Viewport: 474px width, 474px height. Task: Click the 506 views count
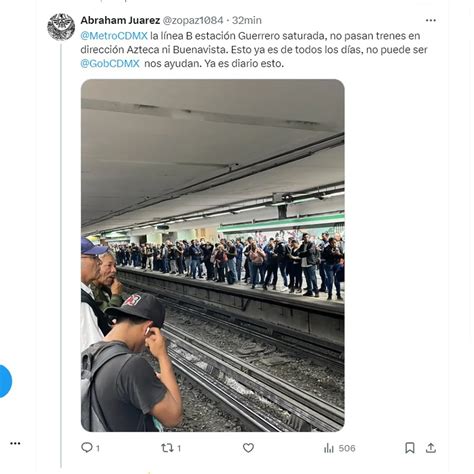347,448
